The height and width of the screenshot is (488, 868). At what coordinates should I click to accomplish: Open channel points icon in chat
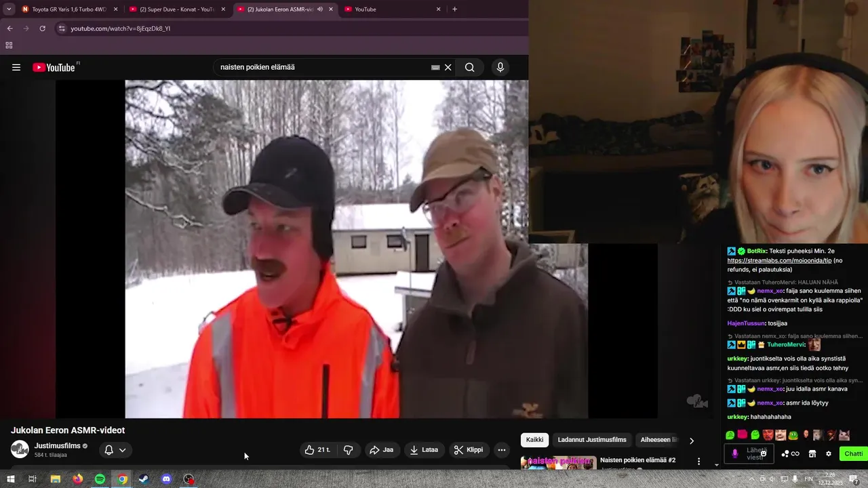tap(785, 454)
